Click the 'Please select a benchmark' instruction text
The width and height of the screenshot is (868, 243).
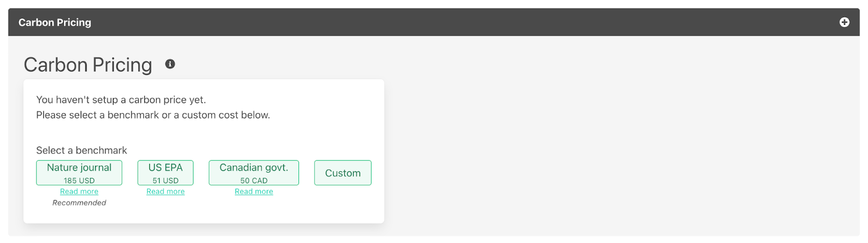(x=153, y=115)
